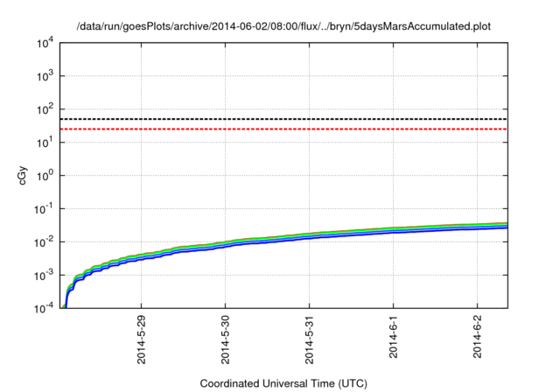Click the 10^2 y-axis label
This screenshot has width=560, height=392.
45,109
